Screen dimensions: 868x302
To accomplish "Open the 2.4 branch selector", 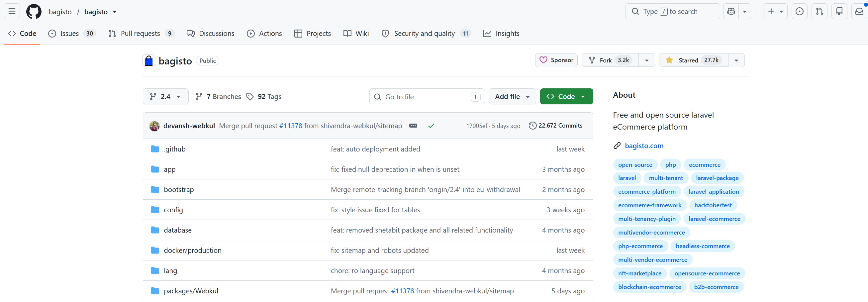I will (165, 96).
